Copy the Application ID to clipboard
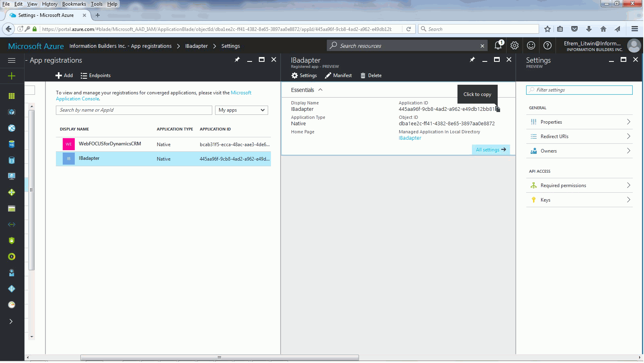The image size is (644, 363). click(498, 109)
